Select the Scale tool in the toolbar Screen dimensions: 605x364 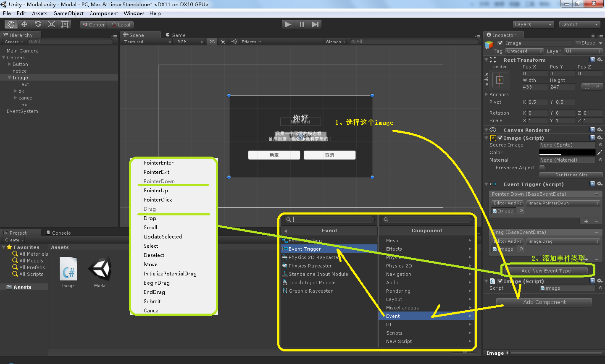tap(52, 24)
